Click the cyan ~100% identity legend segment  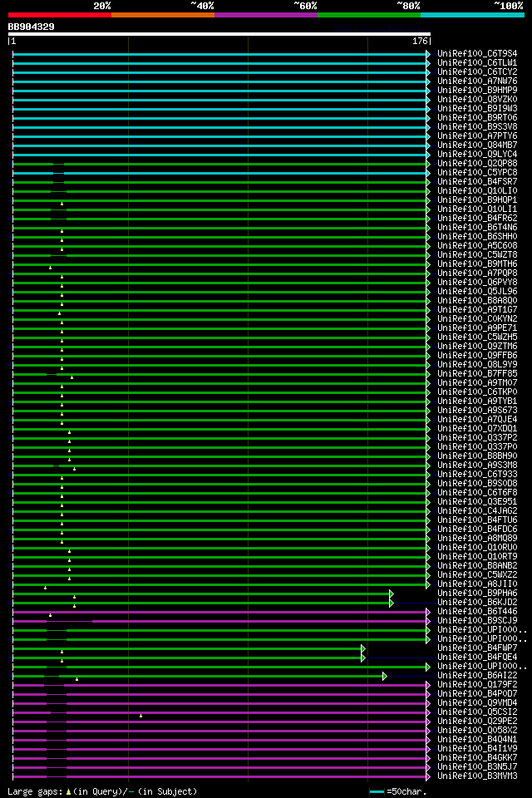(472, 15)
